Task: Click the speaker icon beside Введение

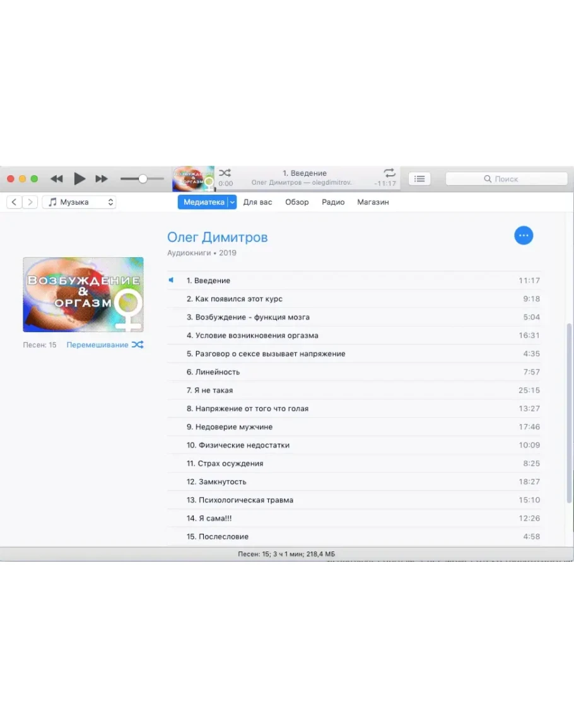Action: point(171,280)
